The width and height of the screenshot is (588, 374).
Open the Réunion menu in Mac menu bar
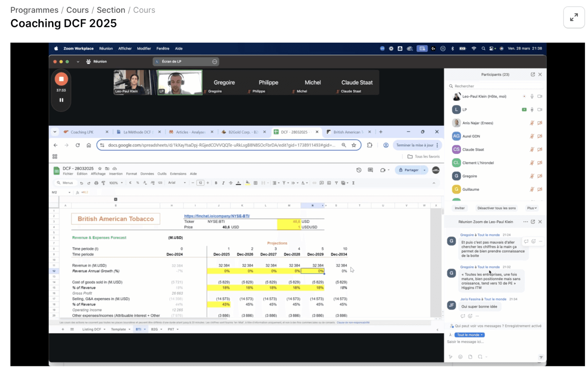pyautogui.click(x=106, y=49)
